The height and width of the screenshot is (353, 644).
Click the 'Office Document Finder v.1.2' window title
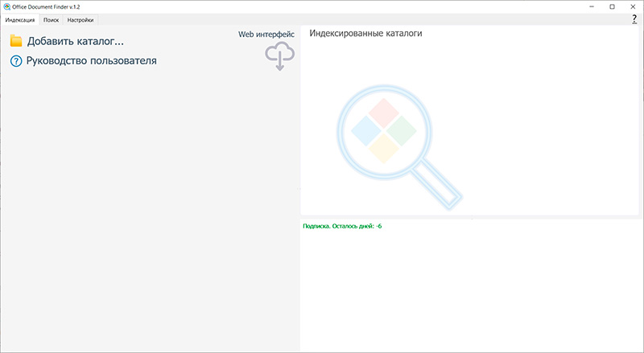(x=47, y=6)
